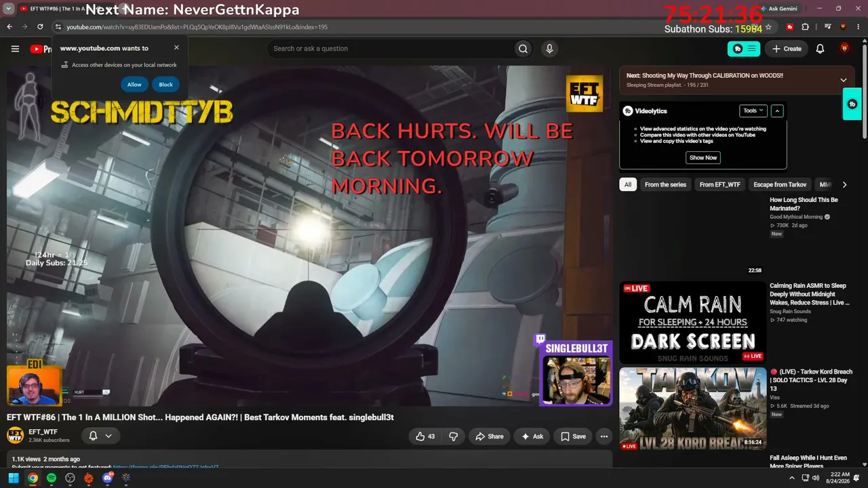Viewport: 868px width, 488px height.
Task: Open the Windows Start menu
Action: click(13, 479)
